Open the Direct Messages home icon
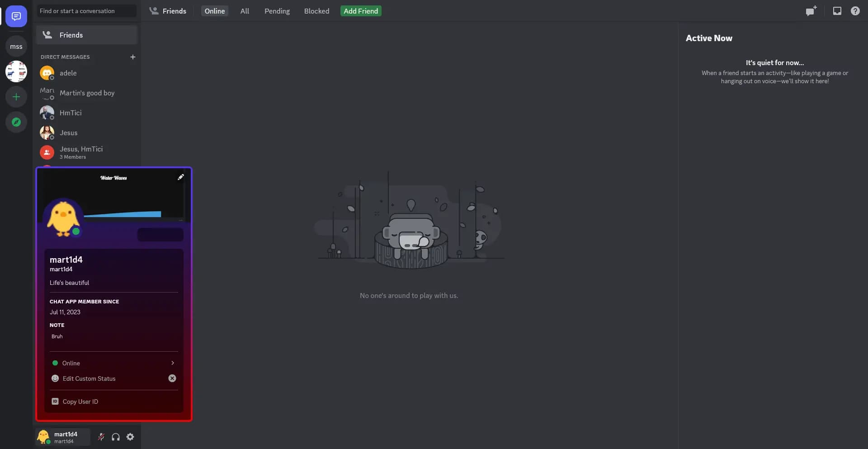The image size is (868, 449). (x=16, y=16)
